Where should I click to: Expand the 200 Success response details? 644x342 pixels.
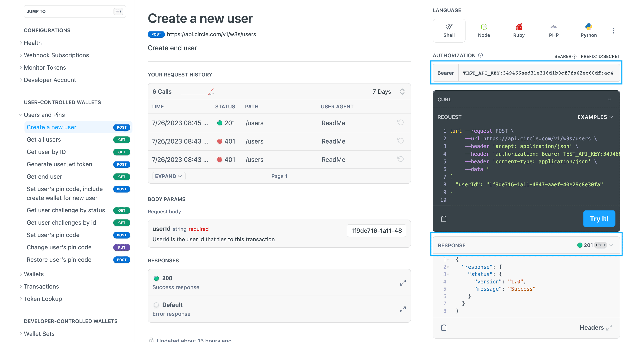tap(403, 283)
